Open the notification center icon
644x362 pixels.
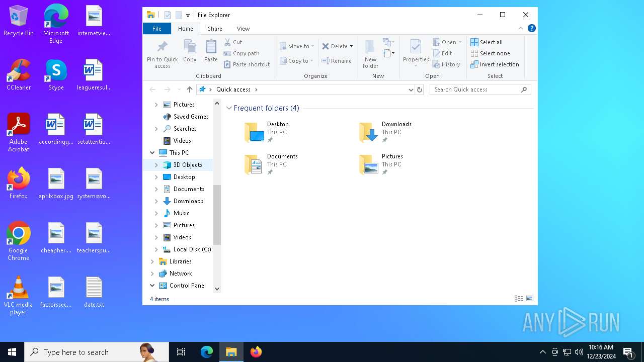click(x=628, y=352)
